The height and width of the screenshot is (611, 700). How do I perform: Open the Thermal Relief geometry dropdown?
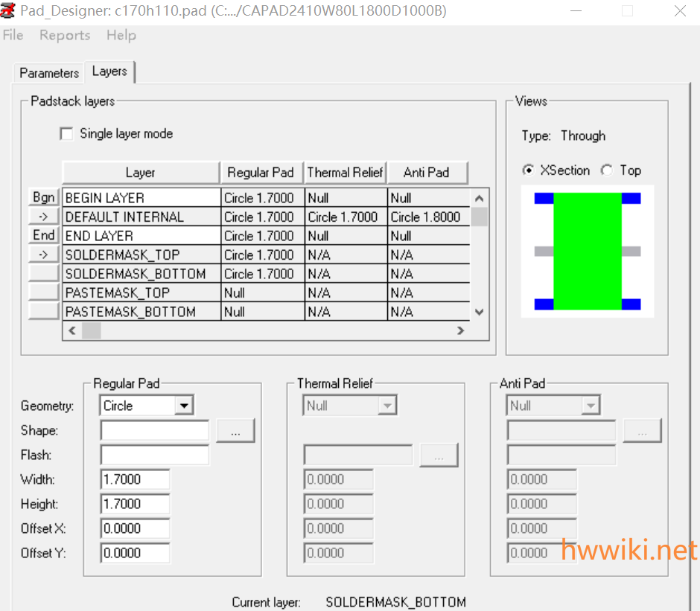coord(387,406)
